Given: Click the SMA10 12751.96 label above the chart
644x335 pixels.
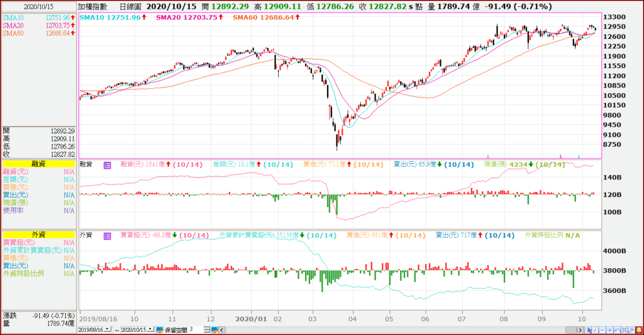Looking at the screenshot, I should 112,17.
